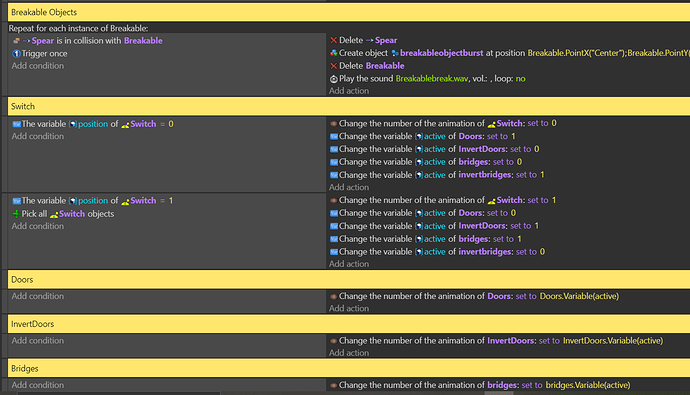Image resolution: width=690 pixels, height=395 pixels.
Task: Click the Bridges group header
Action: click(349, 369)
